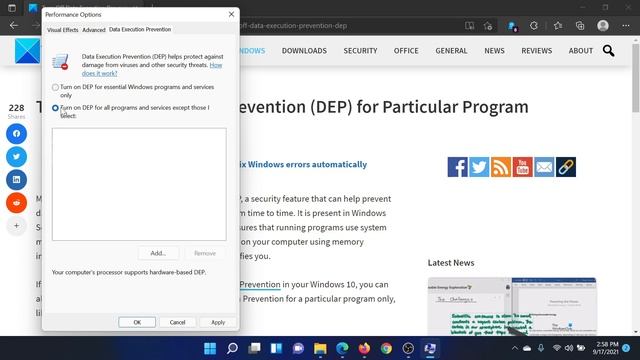Screen dimensions: 640x360
Task: Open ABOUT page on website
Action: [x=580, y=51]
